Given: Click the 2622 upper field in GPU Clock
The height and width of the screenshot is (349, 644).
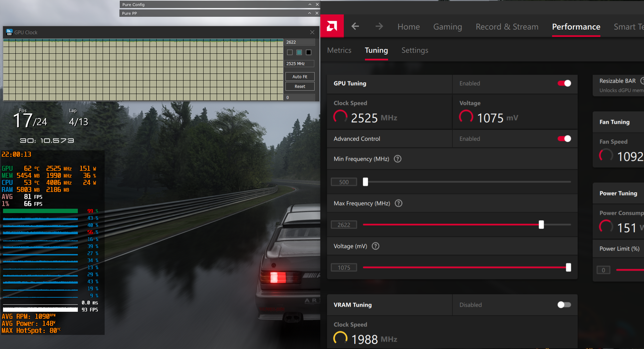Looking at the screenshot, I should click(x=300, y=42).
